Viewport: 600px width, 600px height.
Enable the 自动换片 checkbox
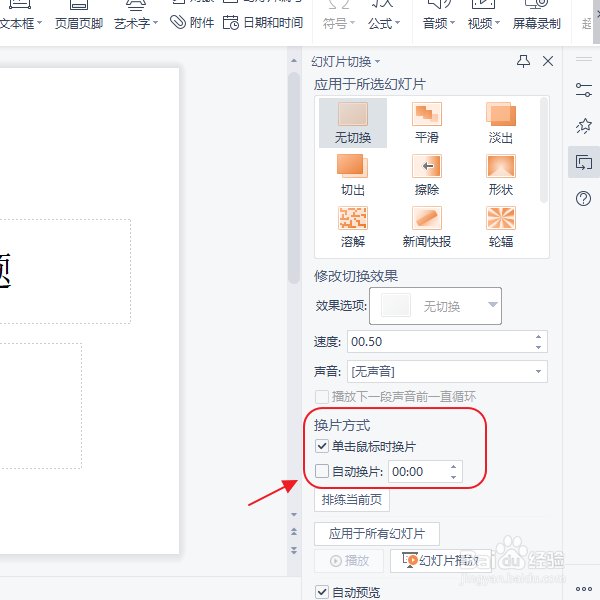321,471
